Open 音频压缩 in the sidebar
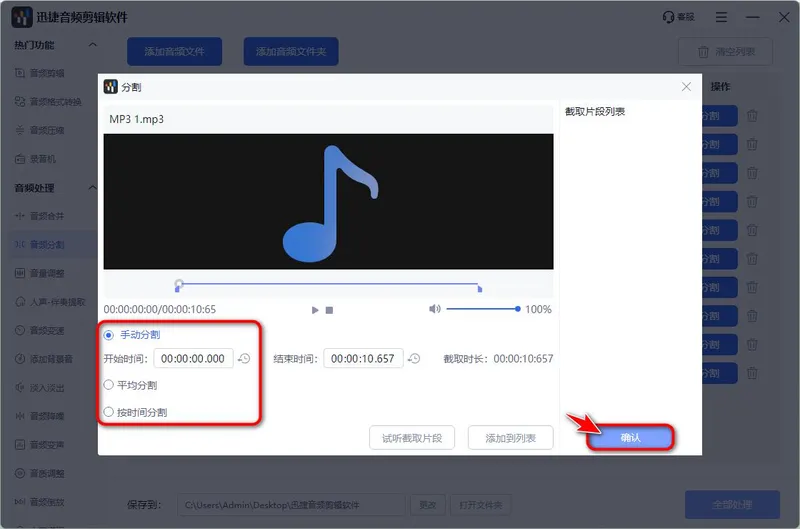Screen dimensions: 800x529 click(x=40, y=131)
